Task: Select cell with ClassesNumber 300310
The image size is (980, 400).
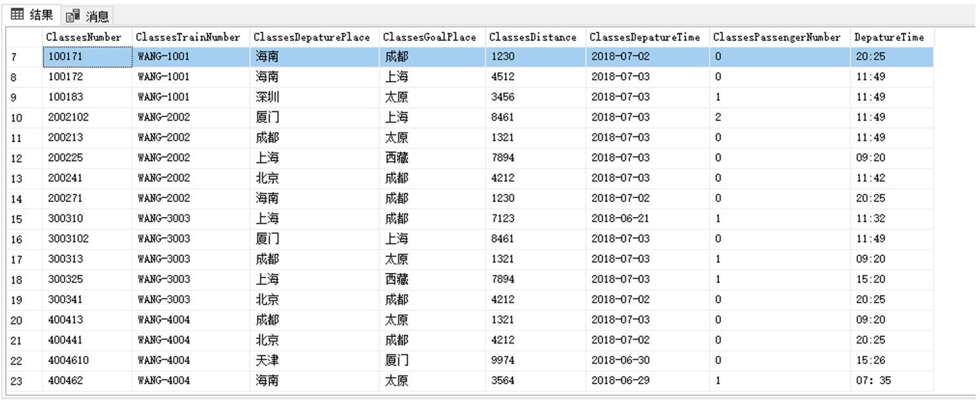Action: point(87,219)
